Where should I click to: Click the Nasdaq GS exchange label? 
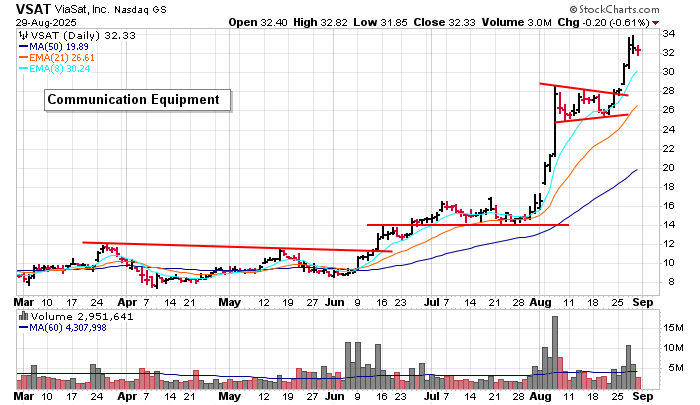(140, 9)
